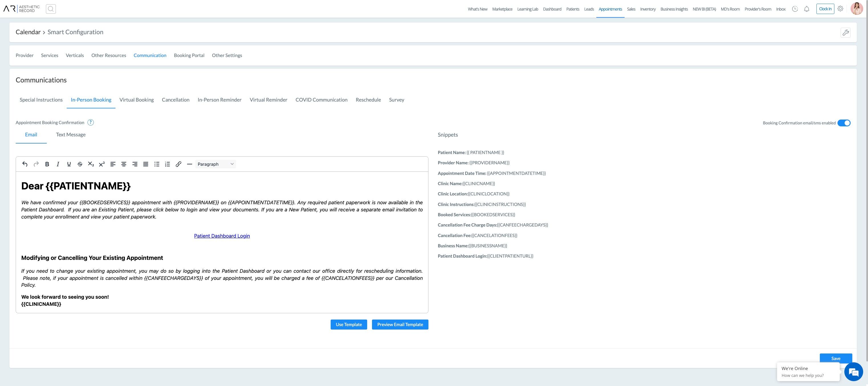
Task: Open the live chat bubble
Action: (853, 372)
